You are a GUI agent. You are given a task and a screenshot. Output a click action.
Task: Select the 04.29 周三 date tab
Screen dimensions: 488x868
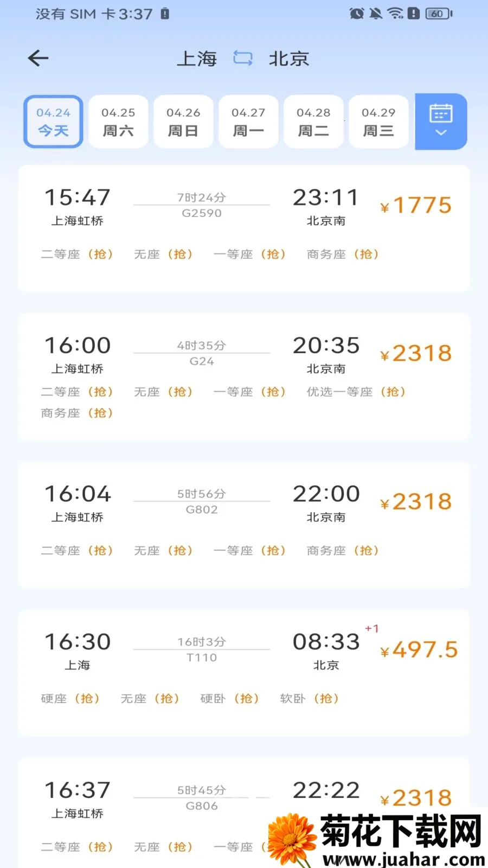coord(378,122)
